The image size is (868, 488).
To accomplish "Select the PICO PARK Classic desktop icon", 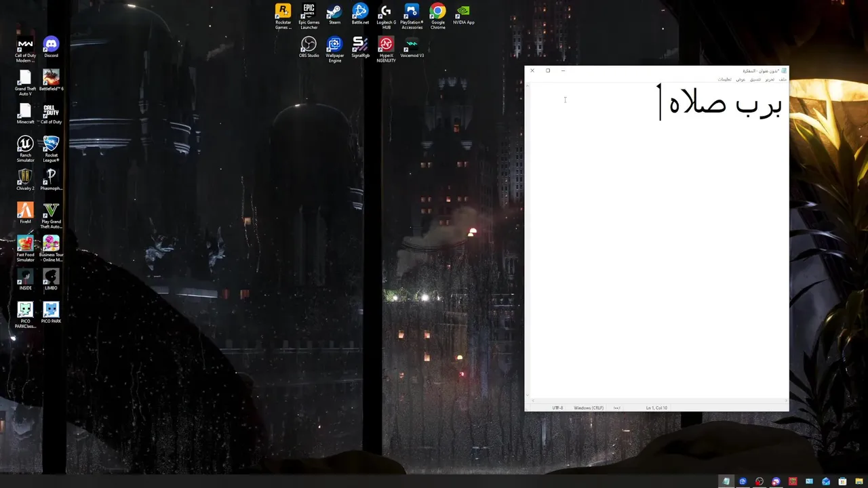I will tap(25, 315).
